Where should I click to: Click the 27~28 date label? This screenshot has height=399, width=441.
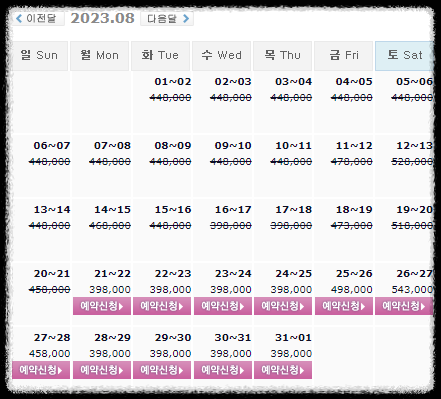click(52, 338)
